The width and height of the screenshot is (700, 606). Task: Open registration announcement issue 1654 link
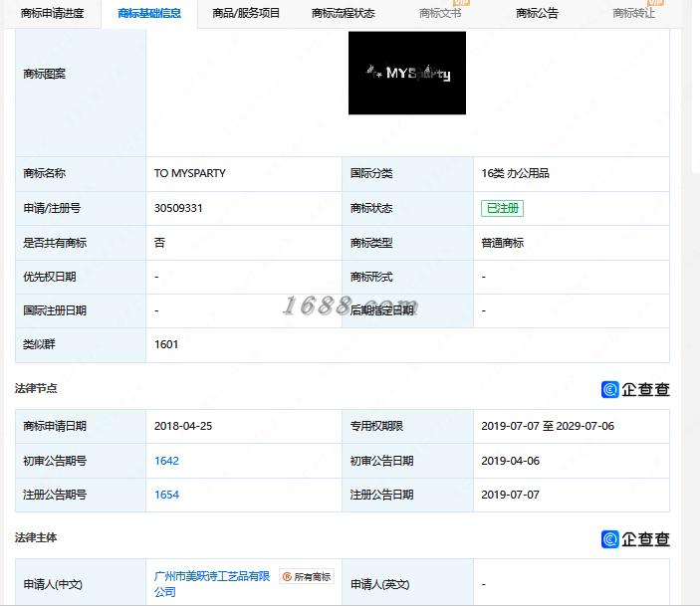166,495
